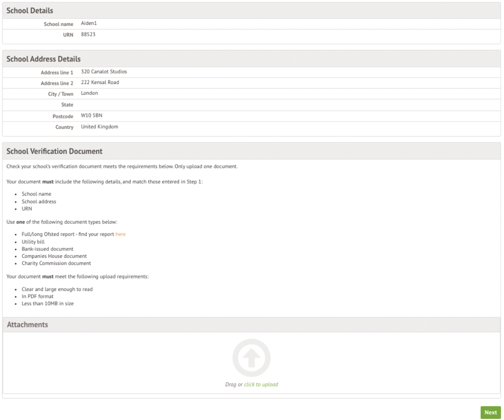This screenshot has height=420, width=504.
Task: Select the '222 Kensal Road' address value
Action: coord(100,82)
